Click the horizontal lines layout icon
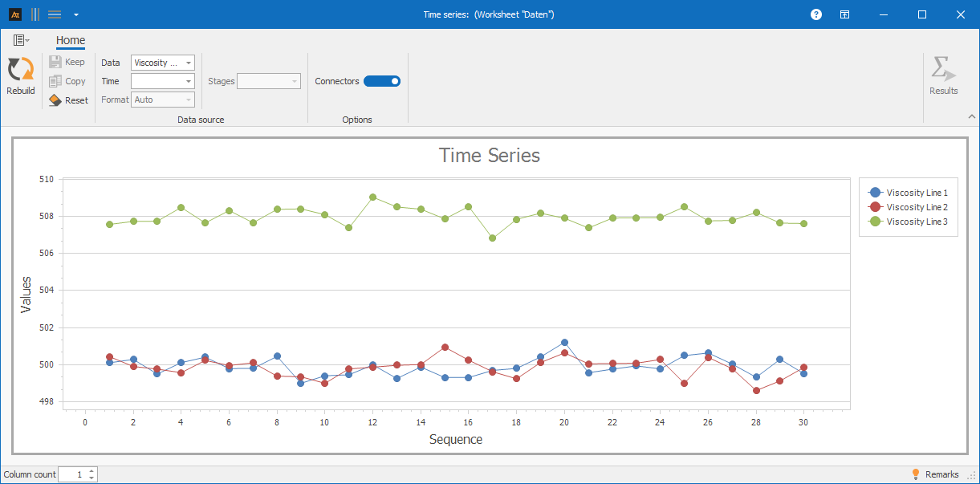This screenshot has width=980, height=484. tap(55, 14)
